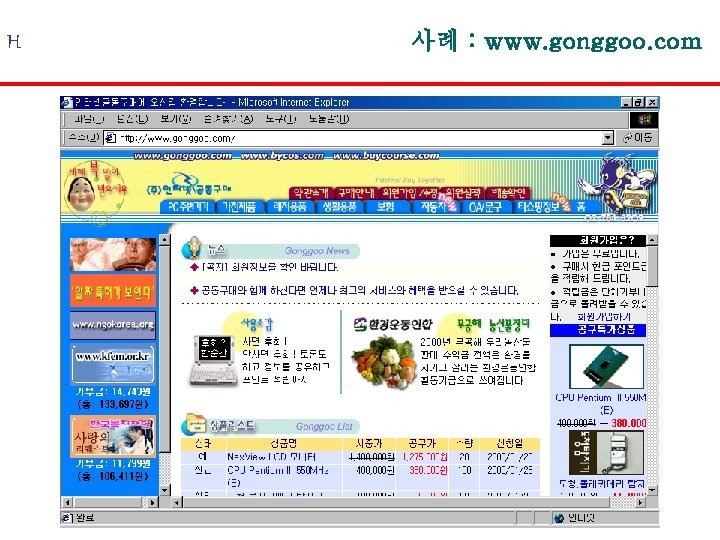Open the 배송확인 delivery check tab
Viewport: 720px width, 540px height.
[x=508, y=193]
